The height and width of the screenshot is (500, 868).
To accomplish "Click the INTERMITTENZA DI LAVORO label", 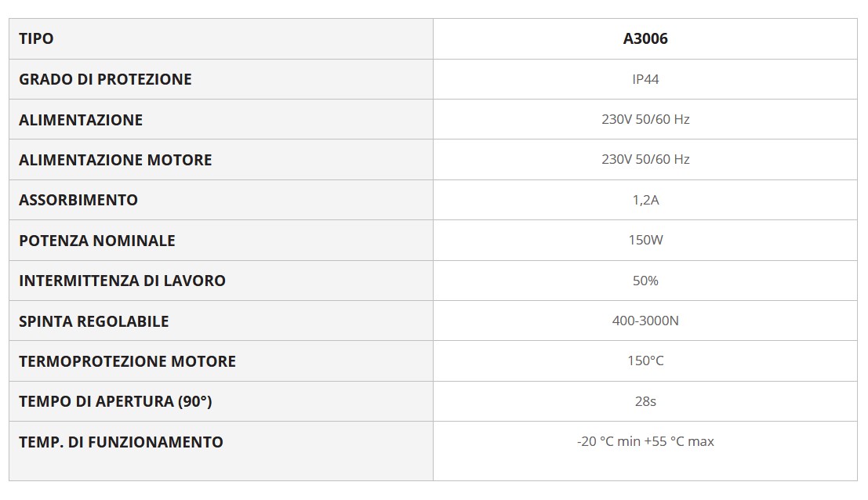I will tap(122, 281).
